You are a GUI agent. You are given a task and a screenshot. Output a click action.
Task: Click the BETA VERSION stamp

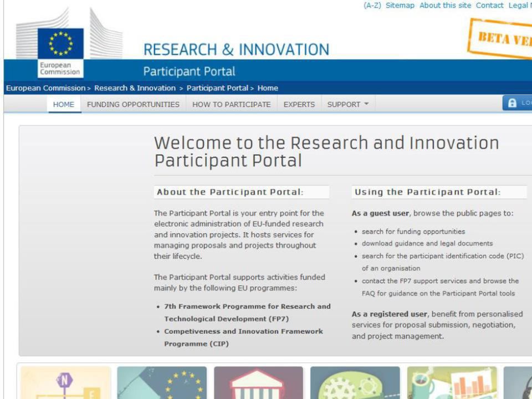coord(500,38)
